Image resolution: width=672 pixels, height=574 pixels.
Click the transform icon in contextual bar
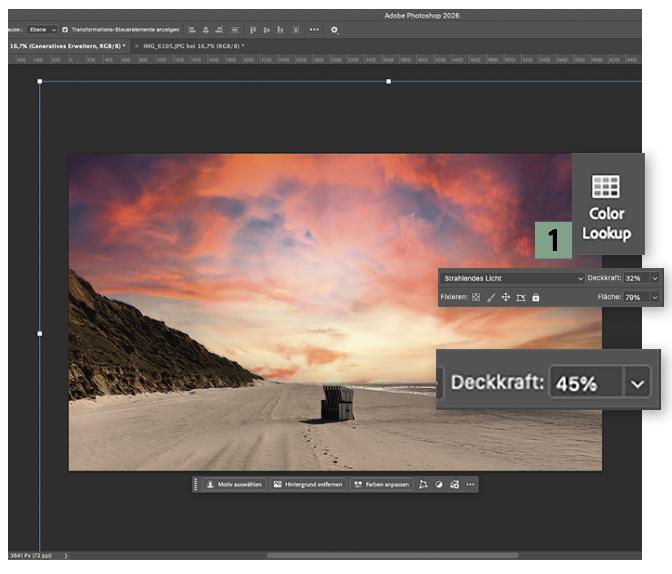click(423, 484)
